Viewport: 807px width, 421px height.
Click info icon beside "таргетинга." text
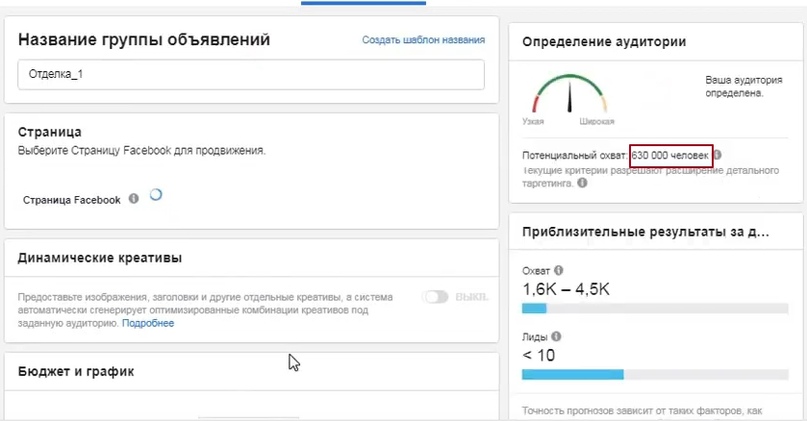click(x=582, y=183)
